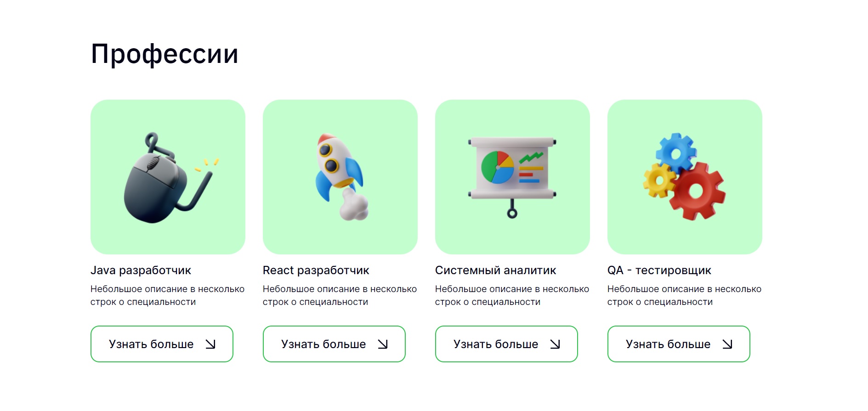Click the rocket illustration icon
Image resolution: width=868 pixels, height=411 pixels.
tap(341, 177)
